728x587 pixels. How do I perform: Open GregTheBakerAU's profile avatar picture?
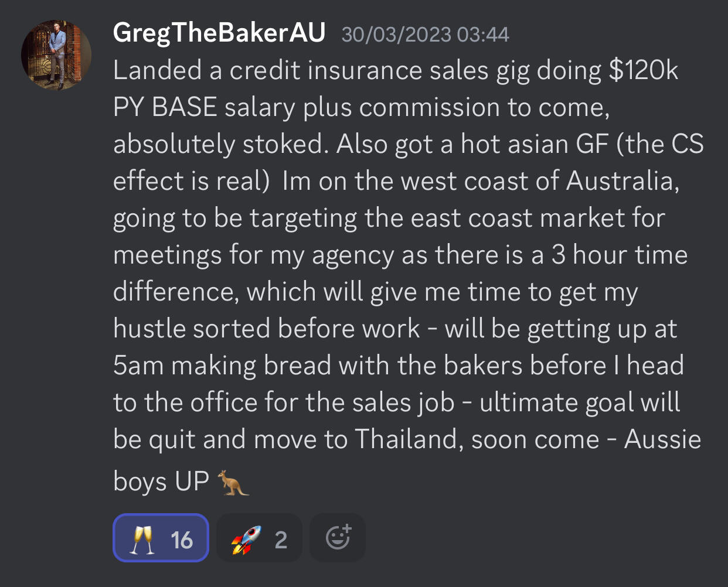pyautogui.click(x=56, y=55)
